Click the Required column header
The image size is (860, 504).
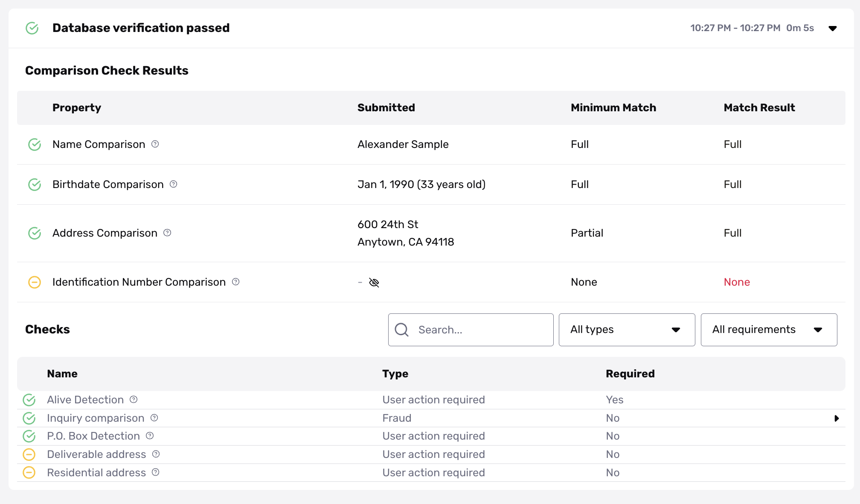pyautogui.click(x=630, y=374)
